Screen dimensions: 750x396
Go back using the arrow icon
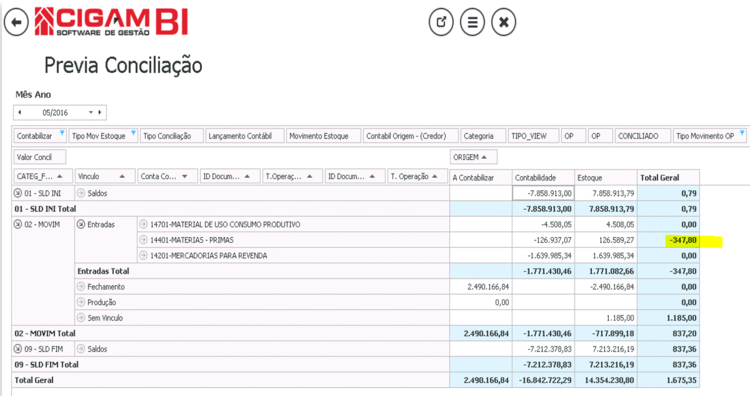16,22
